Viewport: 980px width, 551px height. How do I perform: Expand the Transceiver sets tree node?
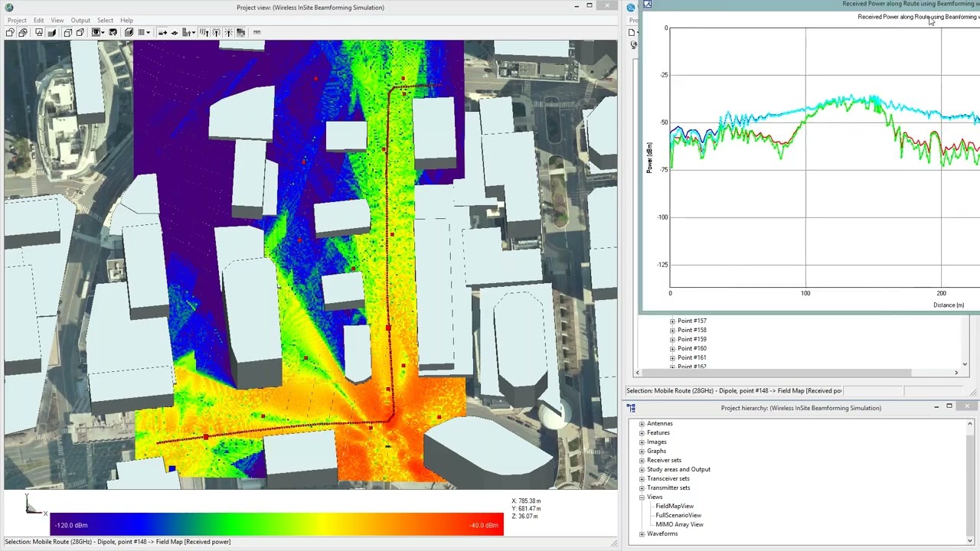642,479
